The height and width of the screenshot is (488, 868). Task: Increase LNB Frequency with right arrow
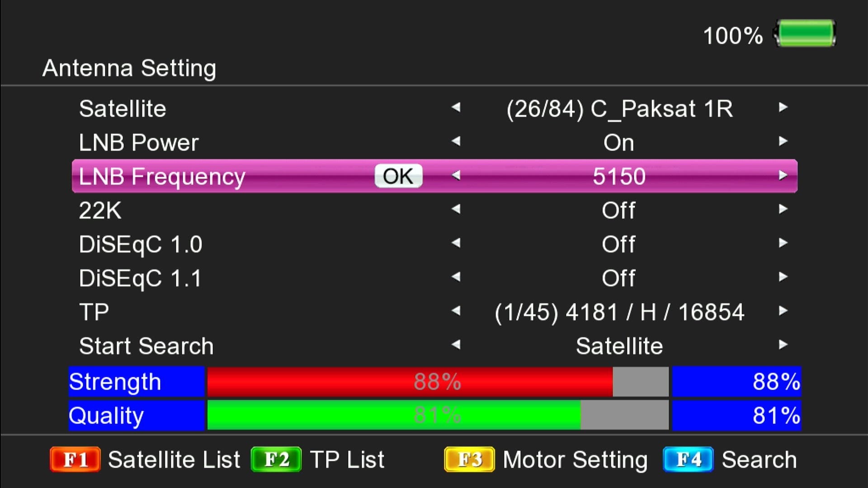pos(783,175)
